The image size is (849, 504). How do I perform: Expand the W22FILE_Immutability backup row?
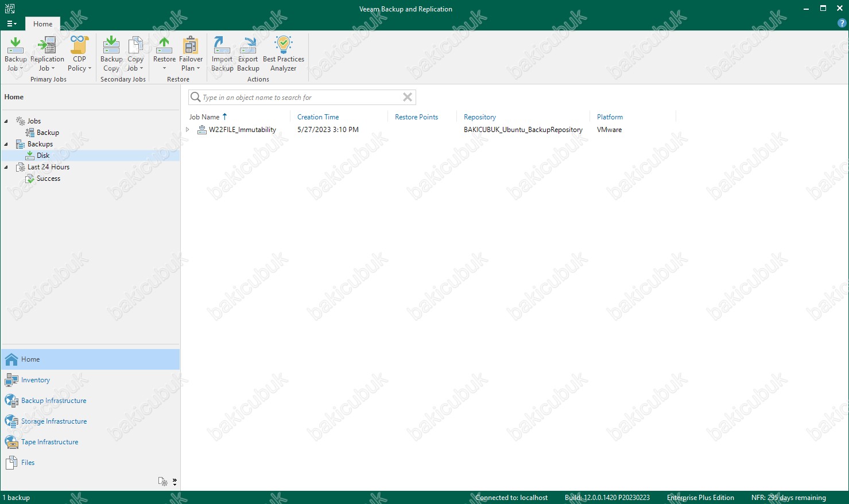(188, 130)
